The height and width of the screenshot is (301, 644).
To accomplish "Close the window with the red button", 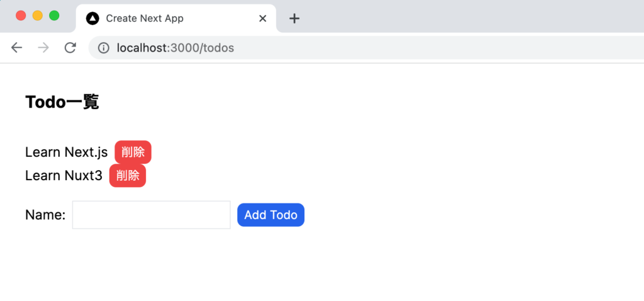I will click(x=21, y=16).
